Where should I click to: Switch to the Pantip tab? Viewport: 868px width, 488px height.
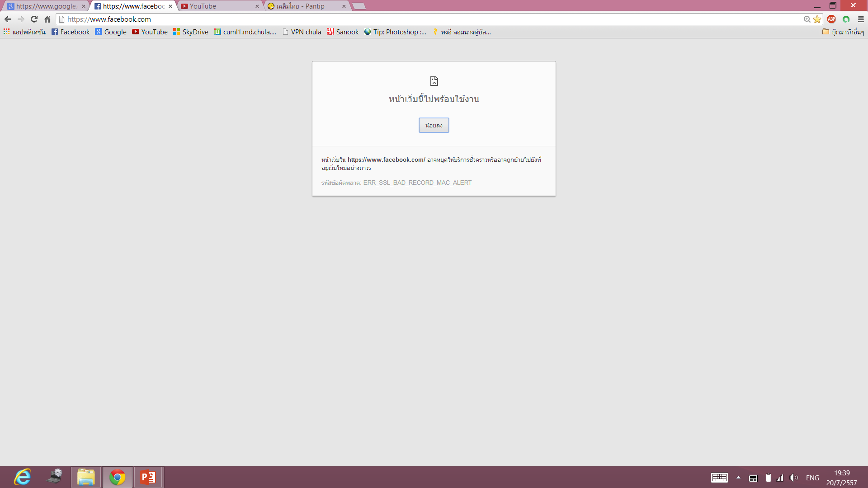[303, 6]
